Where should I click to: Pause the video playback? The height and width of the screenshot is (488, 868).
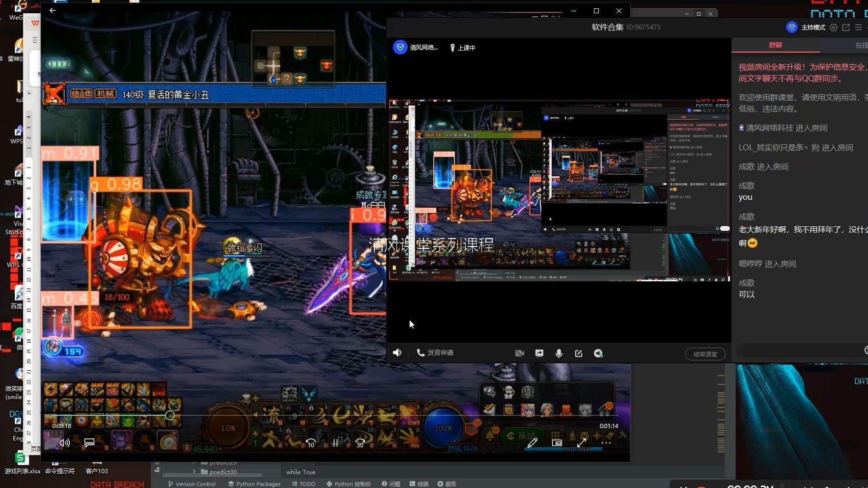[336, 442]
